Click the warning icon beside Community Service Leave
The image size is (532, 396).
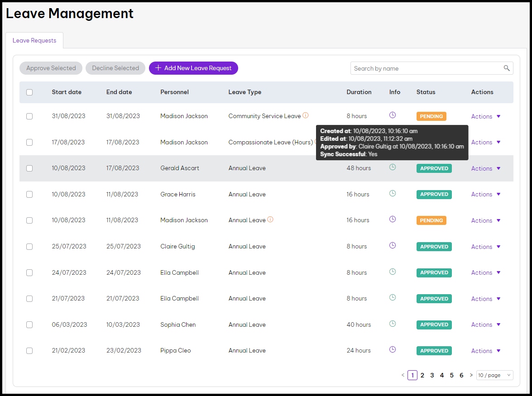pyautogui.click(x=306, y=115)
